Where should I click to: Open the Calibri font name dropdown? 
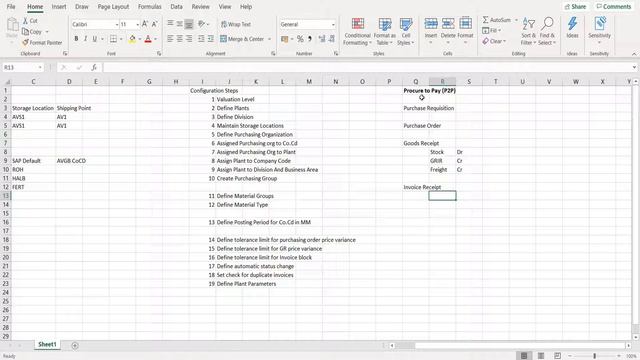[x=116, y=24]
